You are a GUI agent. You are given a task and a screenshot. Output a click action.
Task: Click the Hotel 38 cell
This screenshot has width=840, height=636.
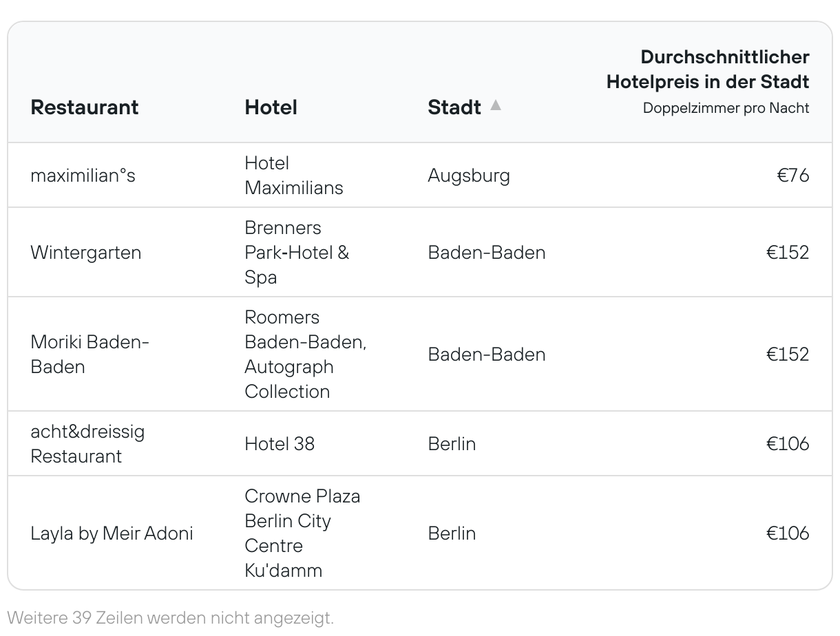280,444
